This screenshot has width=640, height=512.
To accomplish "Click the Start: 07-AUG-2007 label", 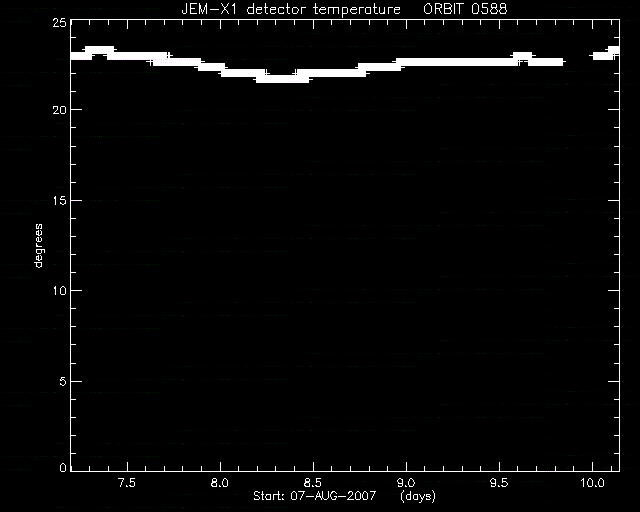I will coord(314,496).
